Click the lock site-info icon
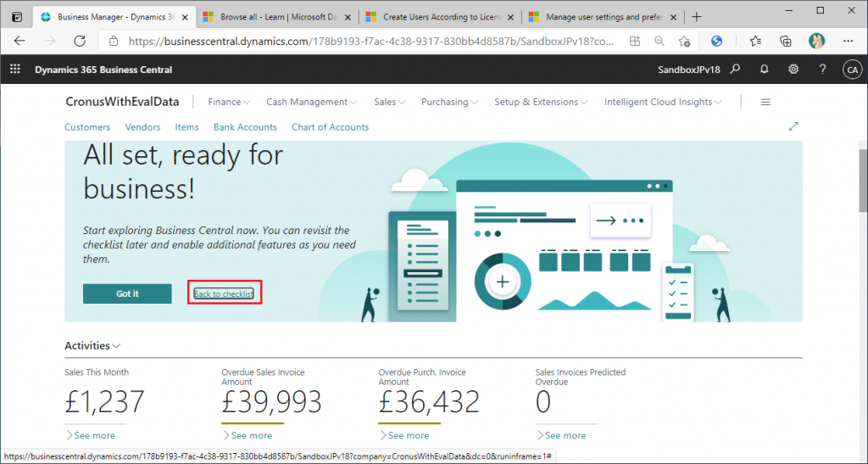 coord(114,41)
